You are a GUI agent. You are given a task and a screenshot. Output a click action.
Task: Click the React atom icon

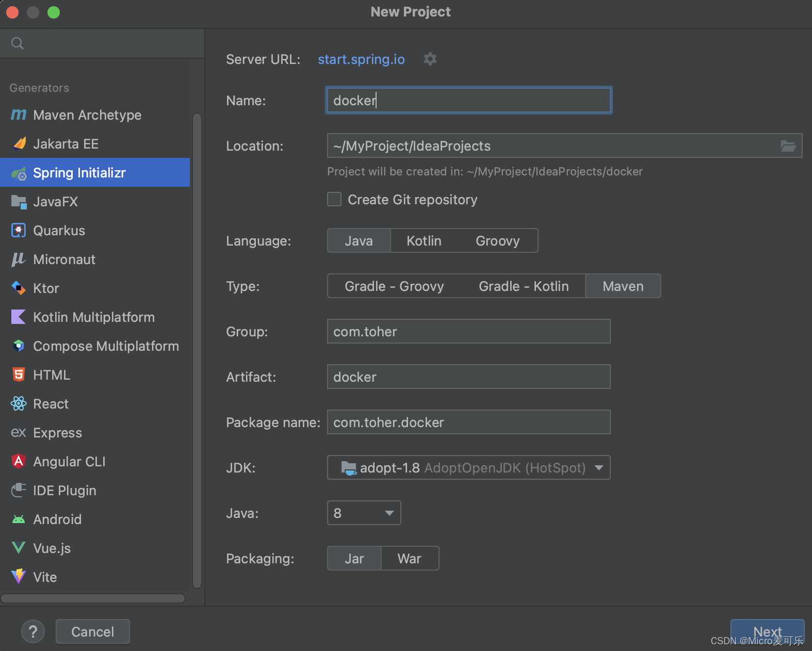tap(19, 403)
